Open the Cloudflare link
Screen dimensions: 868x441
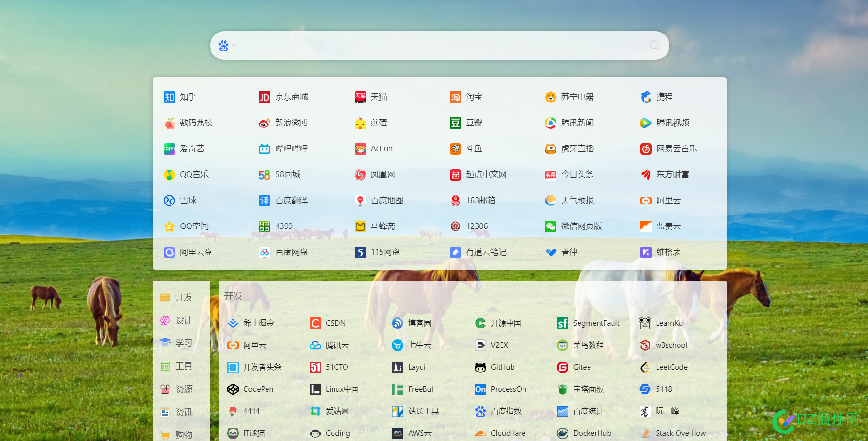coord(500,433)
